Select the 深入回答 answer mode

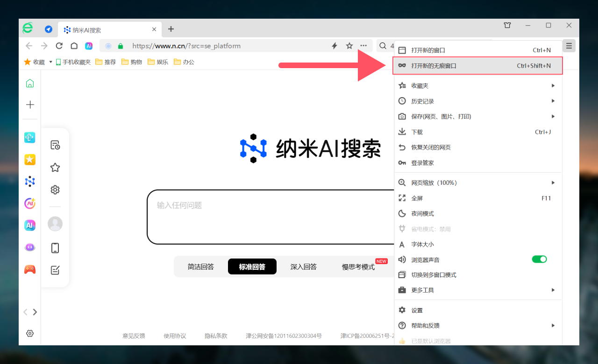(303, 267)
